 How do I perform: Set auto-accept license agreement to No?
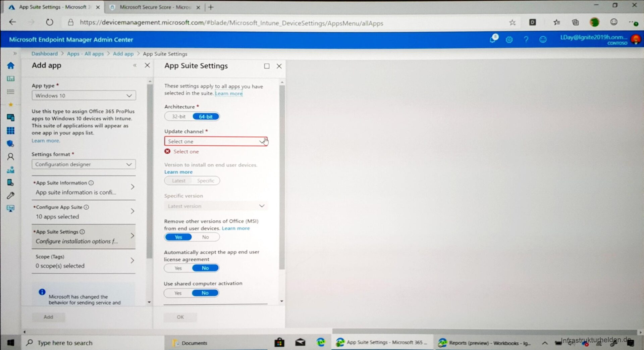click(205, 268)
